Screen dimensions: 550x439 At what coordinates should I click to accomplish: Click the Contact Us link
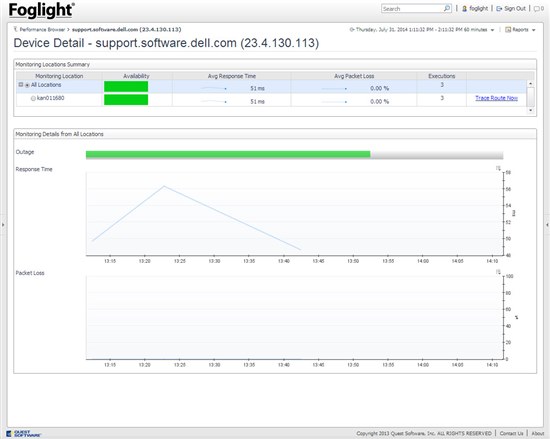point(511,433)
